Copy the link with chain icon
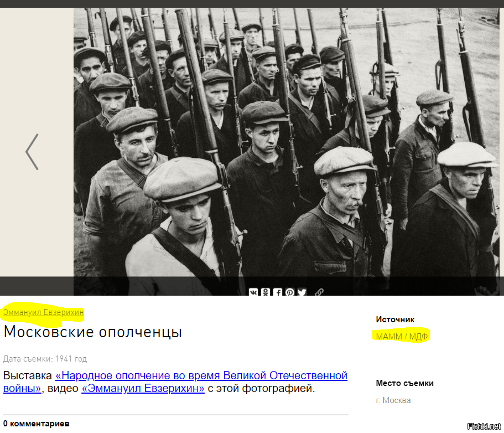Screen dimensions: 504x433 click(319, 292)
